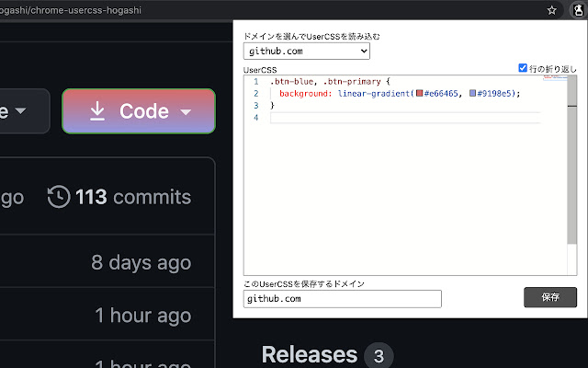
Task: Open the Releases section link
Action: tap(309, 355)
